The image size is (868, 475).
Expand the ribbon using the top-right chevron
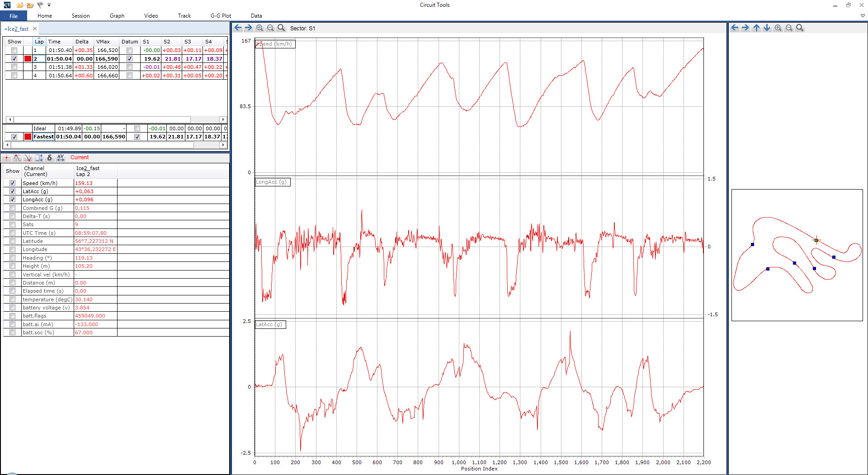click(863, 16)
